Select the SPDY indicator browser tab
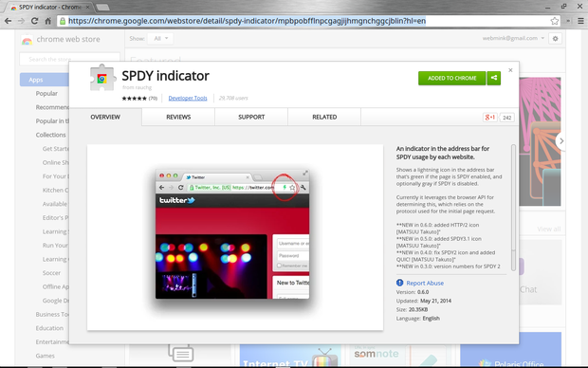The width and height of the screenshot is (588, 368). click(x=50, y=8)
